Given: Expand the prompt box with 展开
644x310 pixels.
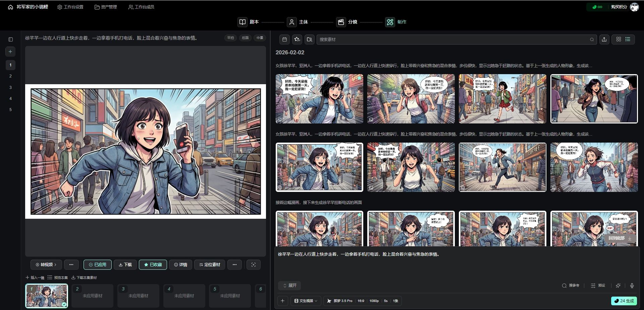Looking at the screenshot, I should [289, 286].
